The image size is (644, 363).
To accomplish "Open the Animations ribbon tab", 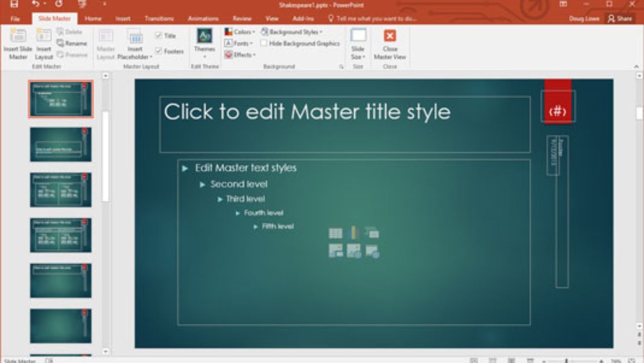I will (203, 19).
